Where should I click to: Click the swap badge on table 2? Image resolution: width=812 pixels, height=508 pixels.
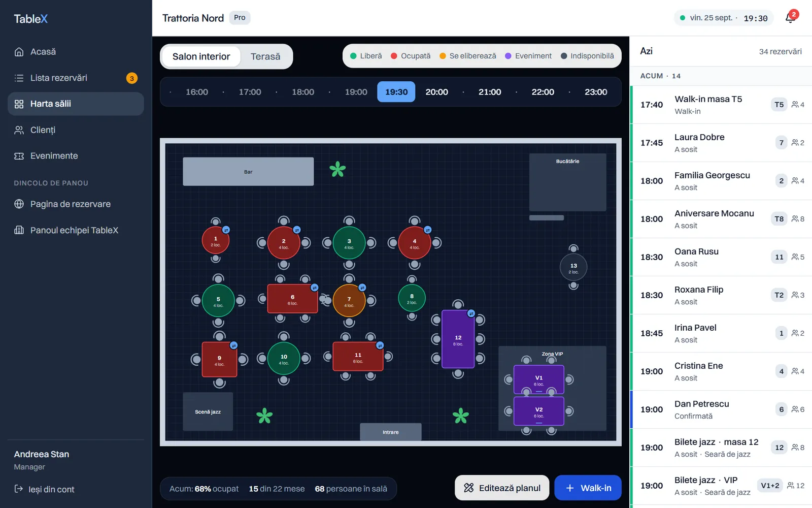tap(297, 230)
